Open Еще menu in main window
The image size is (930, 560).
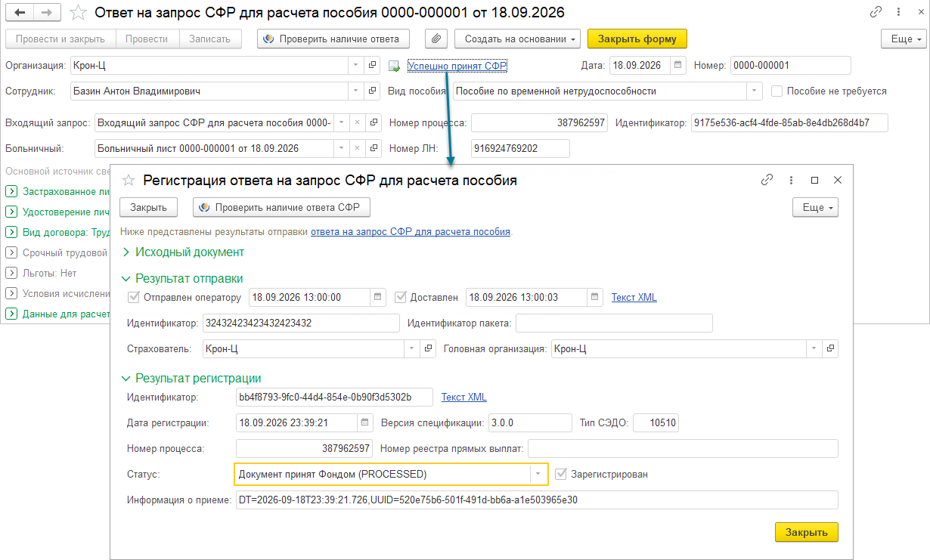coord(904,39)
